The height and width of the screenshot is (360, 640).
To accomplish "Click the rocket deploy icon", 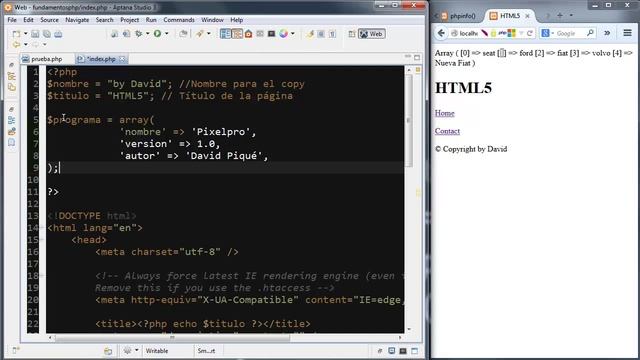I will click(x=200, y=34).
